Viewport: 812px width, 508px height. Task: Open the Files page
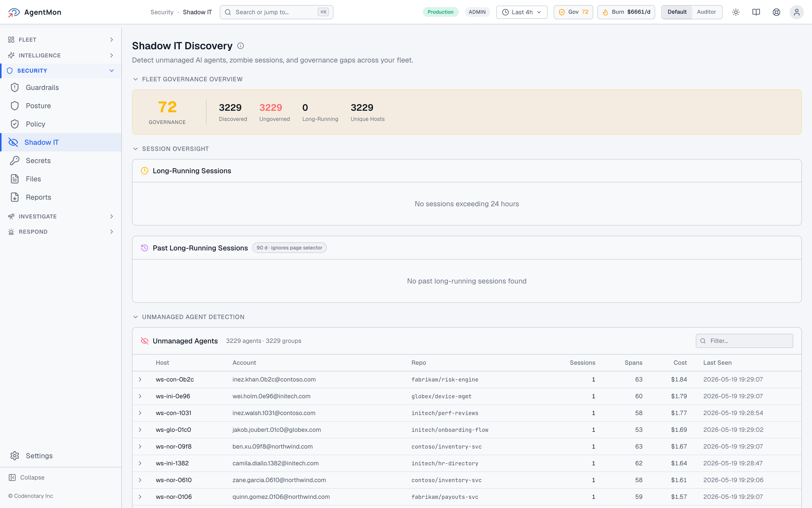(x=61, y=179)
